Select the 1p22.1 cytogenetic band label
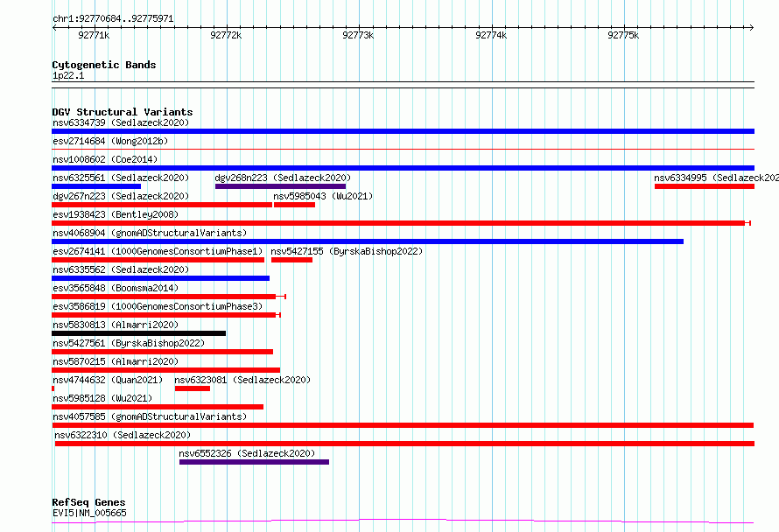This screenshot has height=532, width=779. [68, 75]
